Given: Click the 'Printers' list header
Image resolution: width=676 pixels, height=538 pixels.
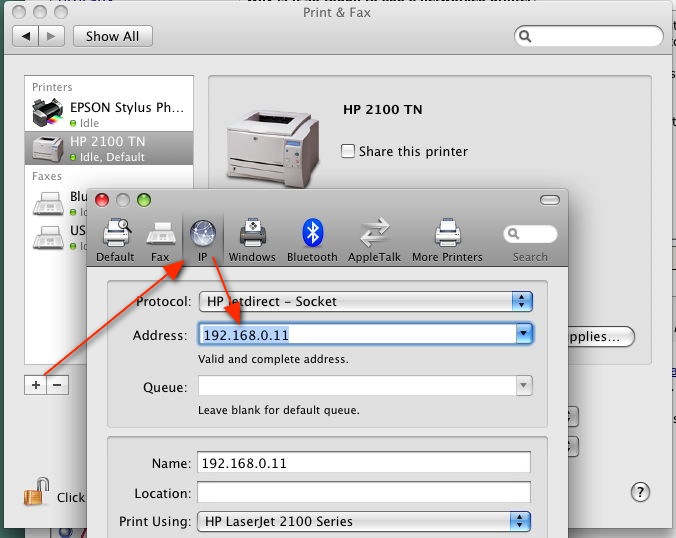Looking at the screenshot, I should 52,87.
